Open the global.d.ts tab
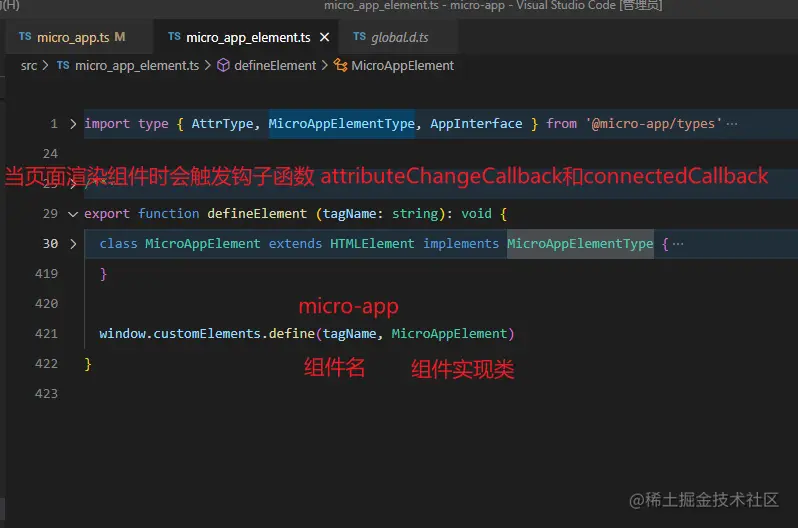 (x=400, y=37)
